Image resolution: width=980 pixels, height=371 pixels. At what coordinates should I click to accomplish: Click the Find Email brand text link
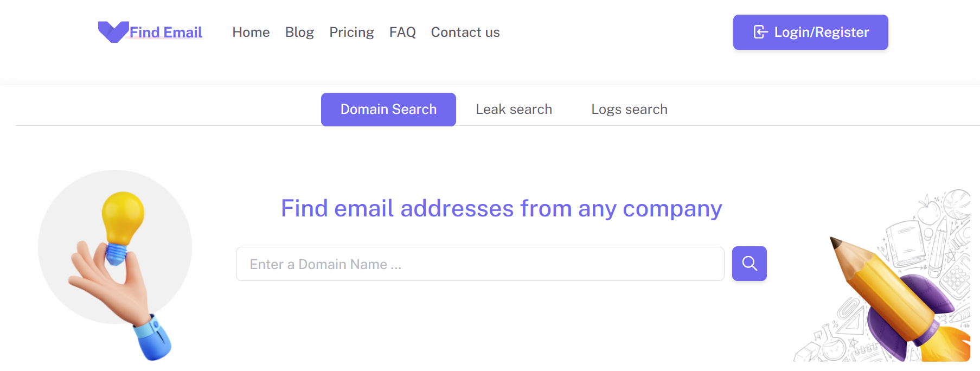click(x=166, y=33)
